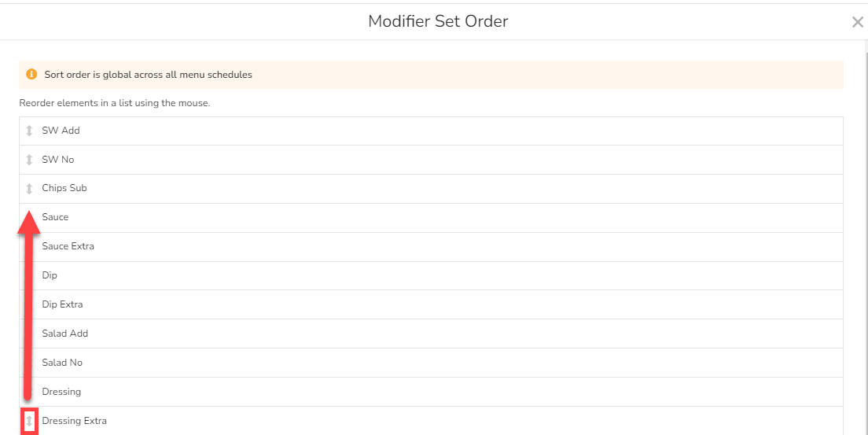Screen dimensions: 868x435
Task: Click the sort order global notice text
Action: (x=148, y=75)
